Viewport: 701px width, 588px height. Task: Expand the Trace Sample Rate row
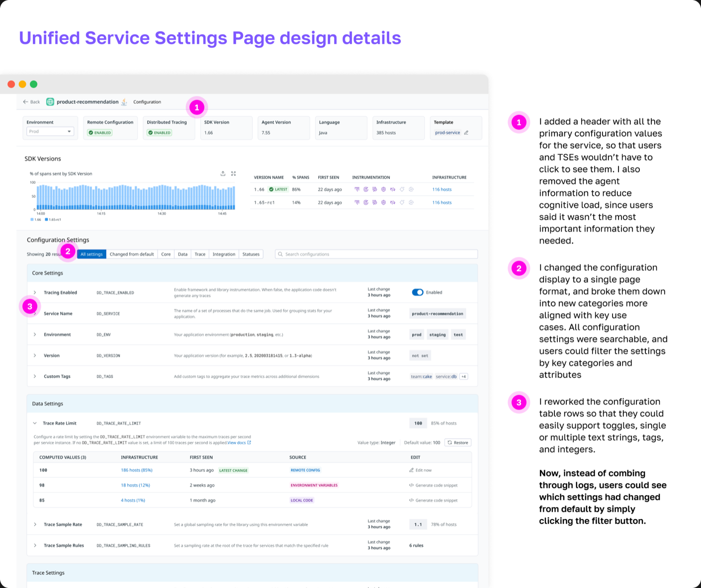(x=35, y=524)
